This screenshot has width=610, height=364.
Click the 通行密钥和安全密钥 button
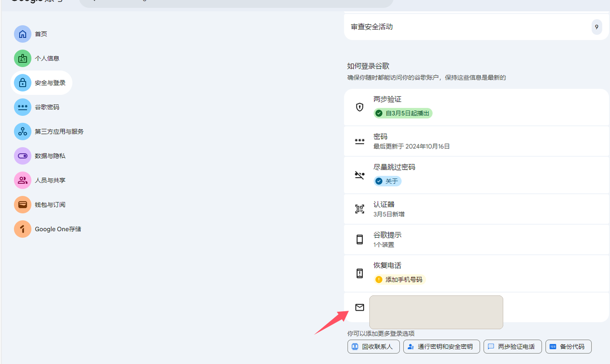tap(441, 346)
